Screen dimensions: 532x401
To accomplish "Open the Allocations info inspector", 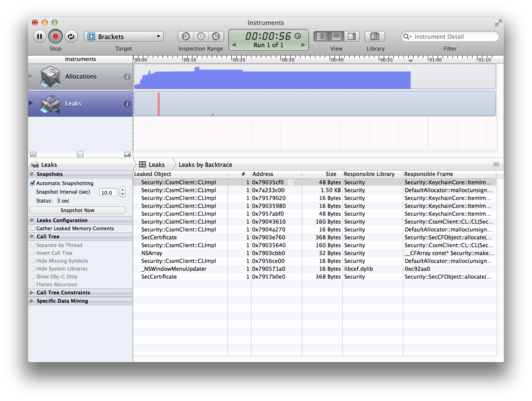I will tap(127, 77).
